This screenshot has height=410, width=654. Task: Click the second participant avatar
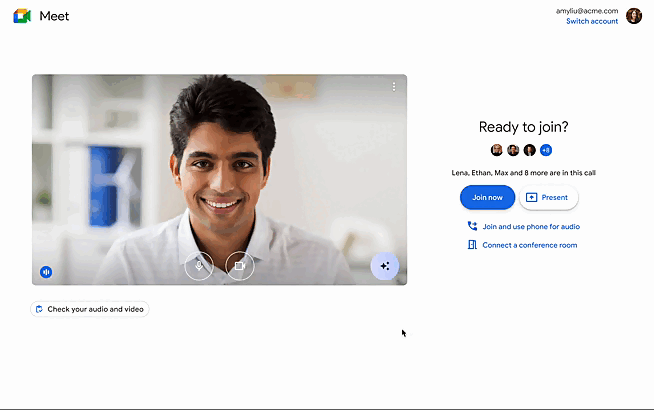pos(513,150)
